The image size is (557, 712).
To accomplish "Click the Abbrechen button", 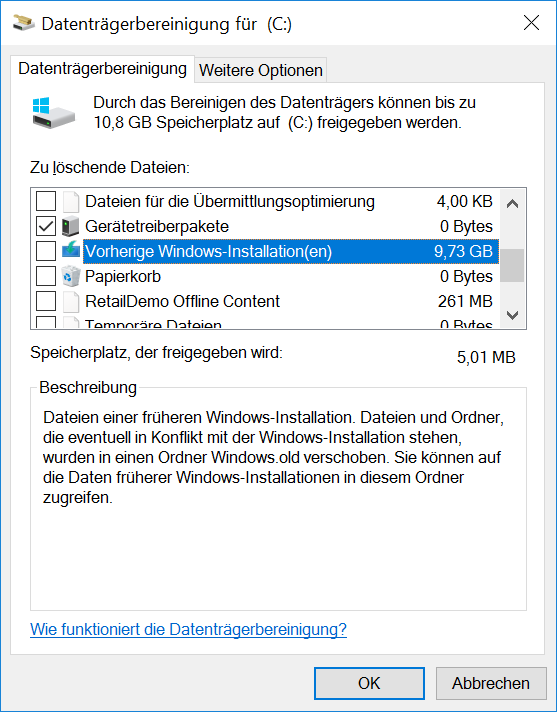I will pyautogui.click(x=491, y=683).
